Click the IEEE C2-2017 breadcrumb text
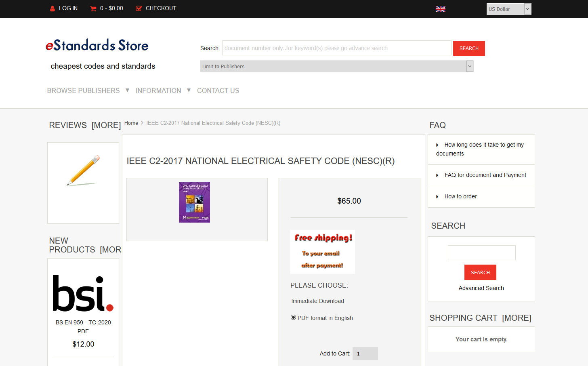The height and width of the screenshot is (366, 588). (x=213, y=123)
